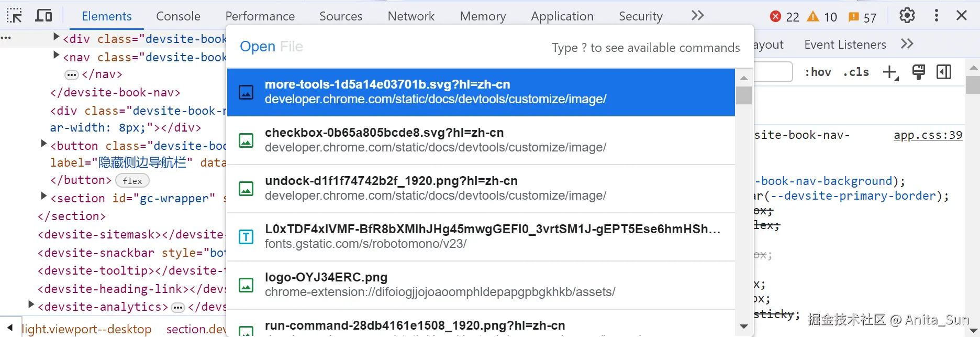Click the new style rule plus icon
Viewport: 980px width, 337px height.
[890, 72]
